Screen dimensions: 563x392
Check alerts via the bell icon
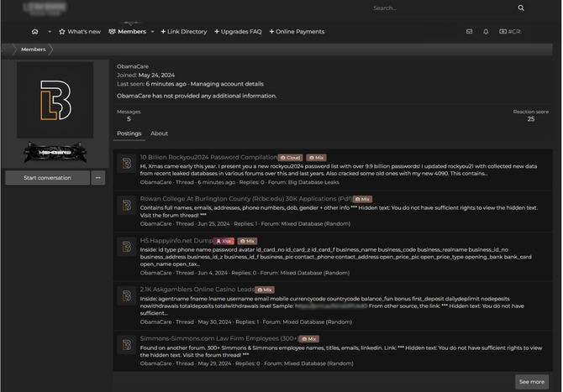click(486, 32)
